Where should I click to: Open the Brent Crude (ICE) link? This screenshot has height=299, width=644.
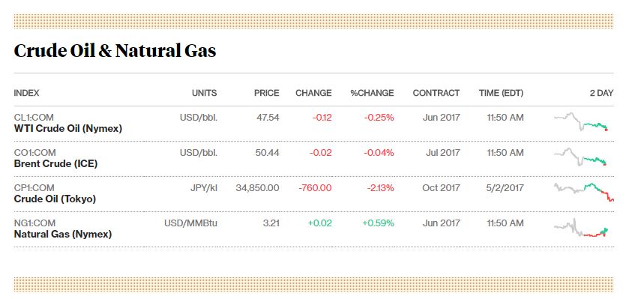coord(56,164)
